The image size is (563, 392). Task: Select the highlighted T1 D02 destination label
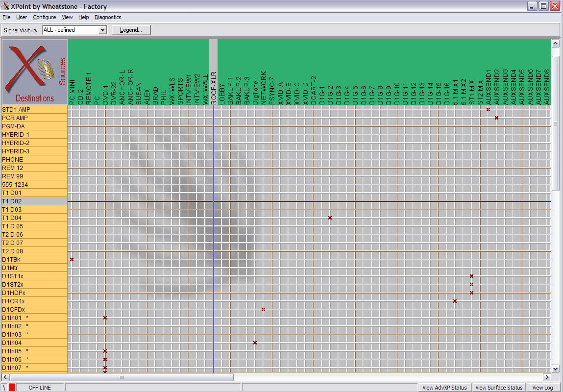pyautogui.click(x=34, y=201)
